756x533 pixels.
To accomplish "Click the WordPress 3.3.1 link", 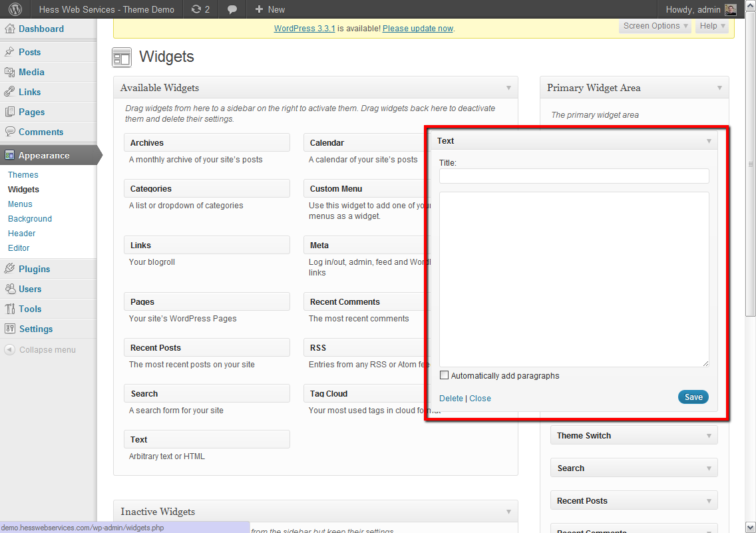I will pyautogui.click(x=305, y=29).
